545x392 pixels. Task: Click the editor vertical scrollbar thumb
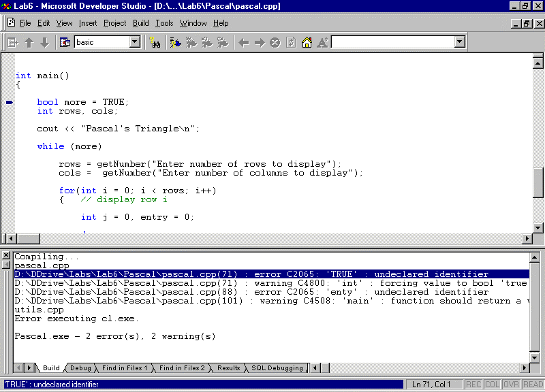pyautogui.click(x=538, y=182)
